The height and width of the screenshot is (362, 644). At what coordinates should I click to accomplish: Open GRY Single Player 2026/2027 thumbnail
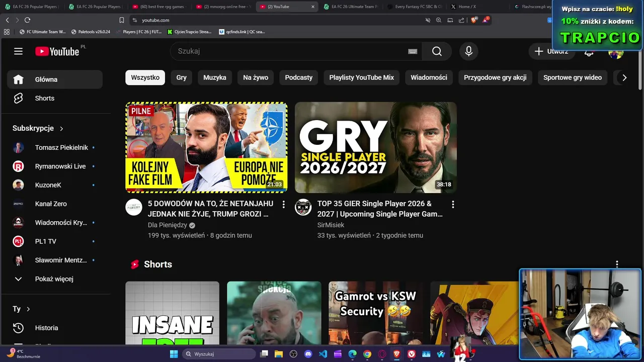pyautogui.click(x=376, y=147)
